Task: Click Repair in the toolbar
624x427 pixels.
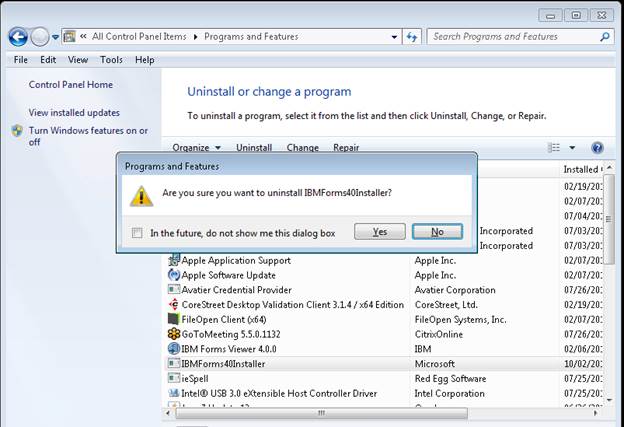Action: (346, 148)
